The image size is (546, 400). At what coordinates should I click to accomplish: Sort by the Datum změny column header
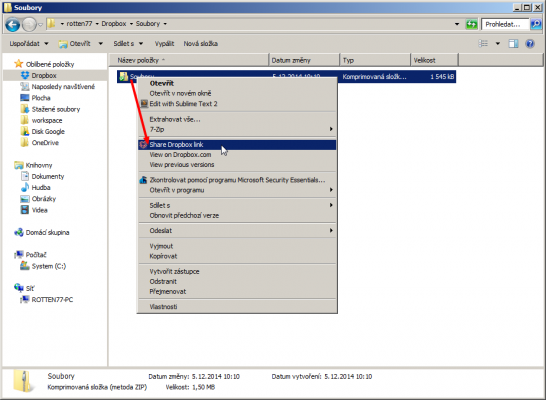point(304,60)
